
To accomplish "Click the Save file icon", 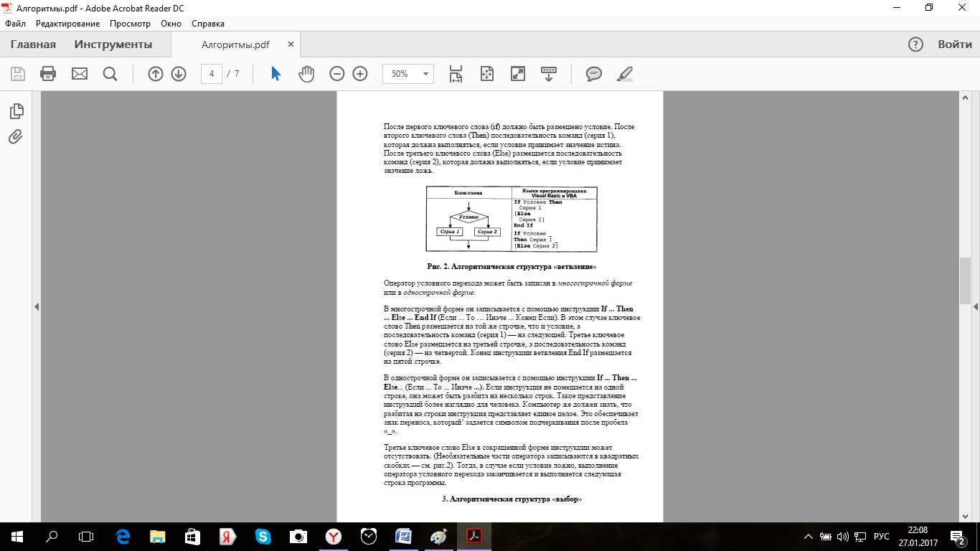I will point(18,74).
